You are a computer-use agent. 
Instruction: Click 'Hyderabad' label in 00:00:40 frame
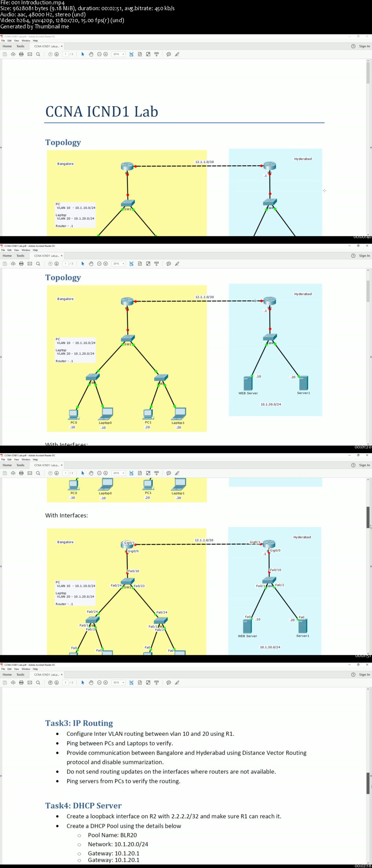point(303,159)
